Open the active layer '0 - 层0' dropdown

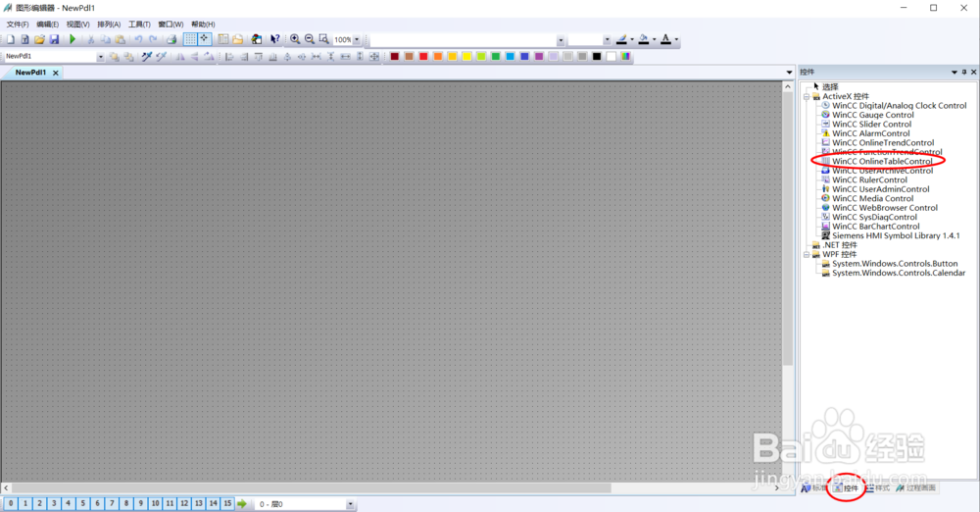pyautogui.click(x=350, y=504)
